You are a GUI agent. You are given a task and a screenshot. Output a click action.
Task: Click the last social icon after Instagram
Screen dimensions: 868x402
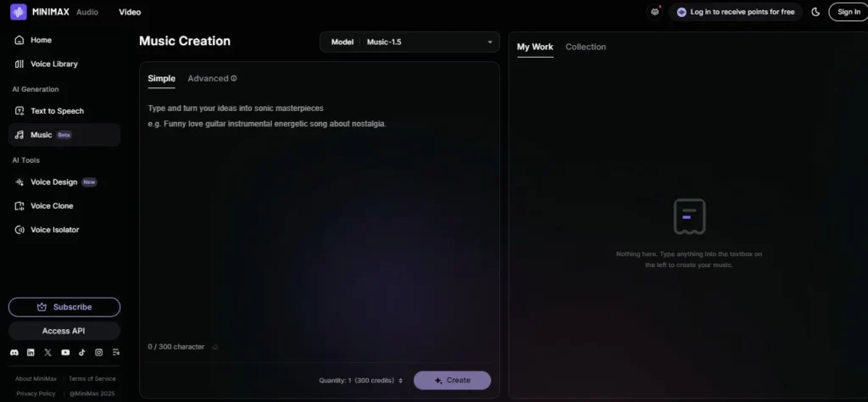(115, 352)
